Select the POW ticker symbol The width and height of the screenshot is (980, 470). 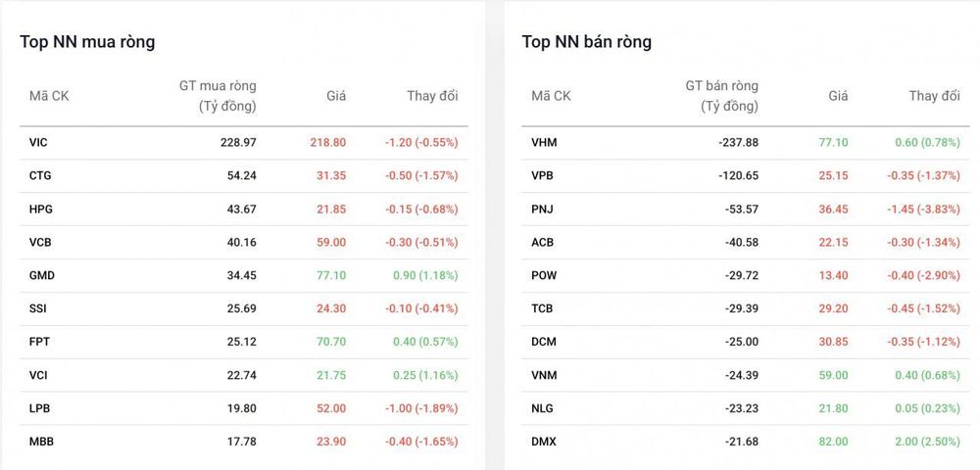point(544,275)
